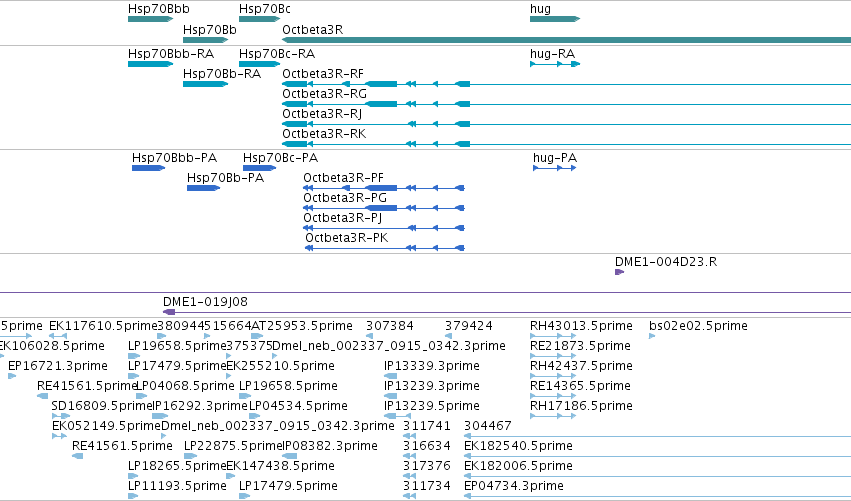Click the RH17186.5prime EST label
The width and height of the screenshot is (851, 501).
(x=581, y=406)
